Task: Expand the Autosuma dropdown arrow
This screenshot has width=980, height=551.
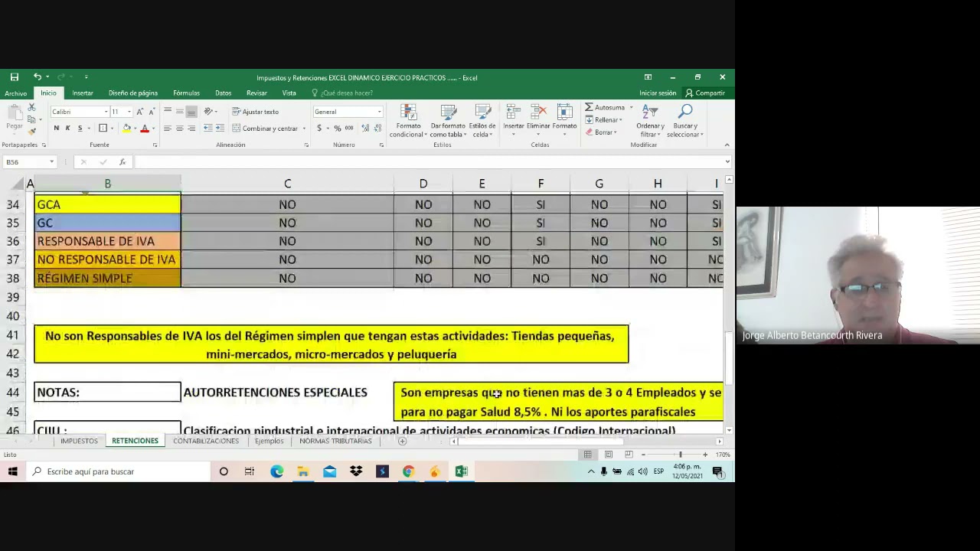Action: point(631,108)
